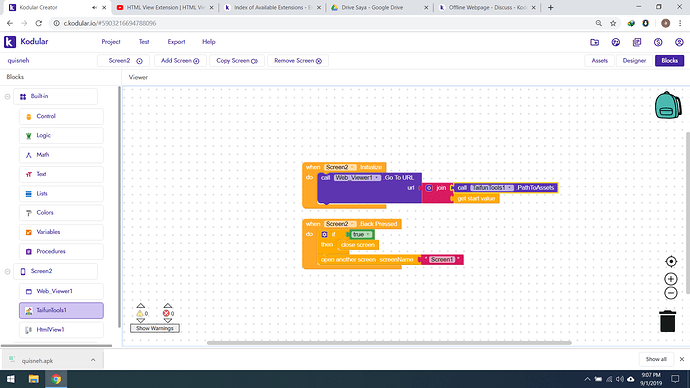
Task: Collapse the Screen2 components tree
Action: click(7, 271)
